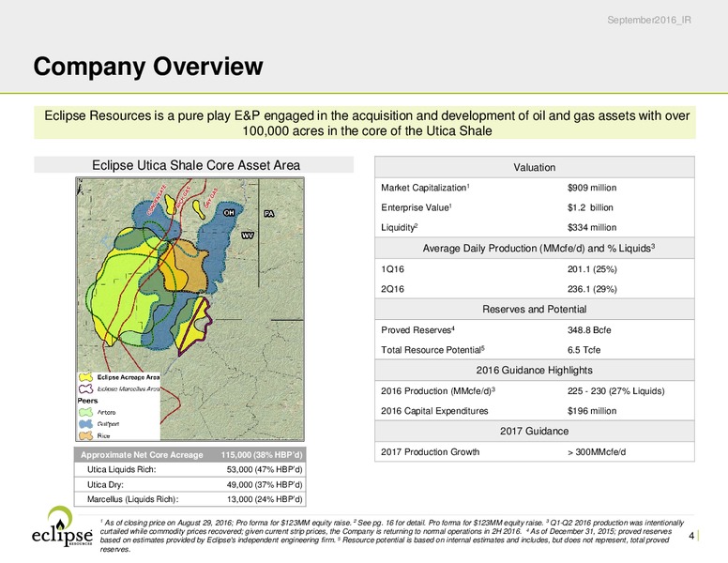Select the 2016 Production (MMcfe/d) row label
Viewport: 728px width, 563px height.
pyautogui.click(x=438, y=390)
